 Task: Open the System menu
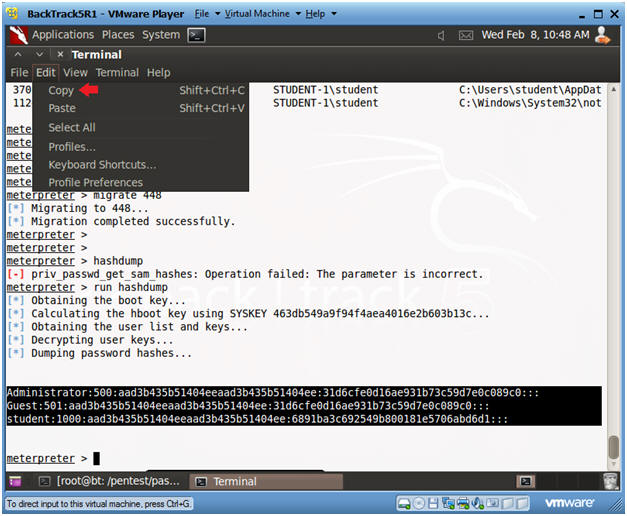click(x=161, y=35)
